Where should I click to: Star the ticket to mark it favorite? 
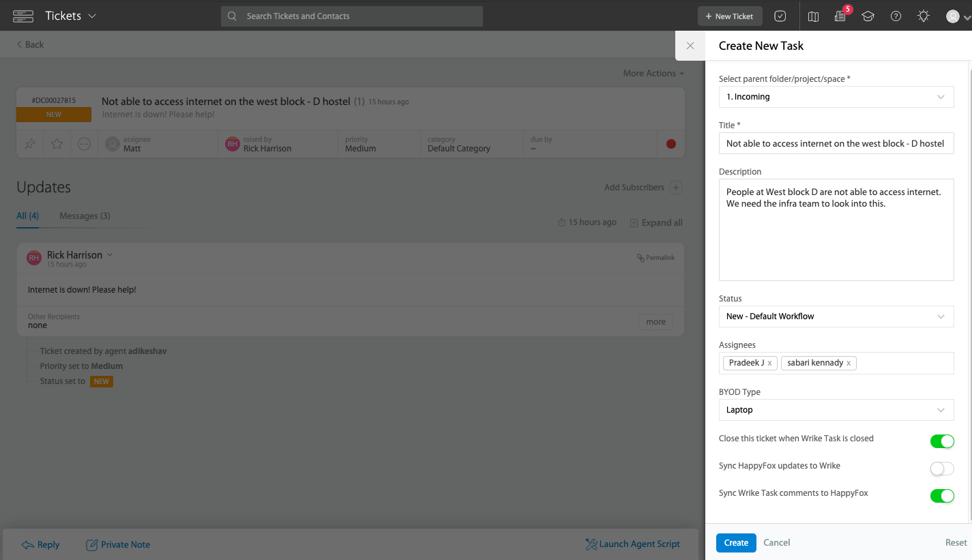[x=57, y=143]
